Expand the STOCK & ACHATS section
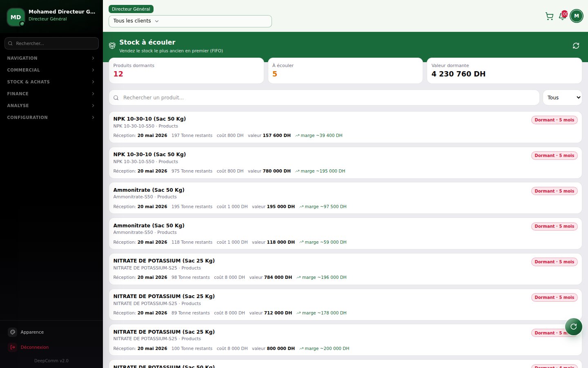Screen dimensions: 588x368 click(51, 82)
